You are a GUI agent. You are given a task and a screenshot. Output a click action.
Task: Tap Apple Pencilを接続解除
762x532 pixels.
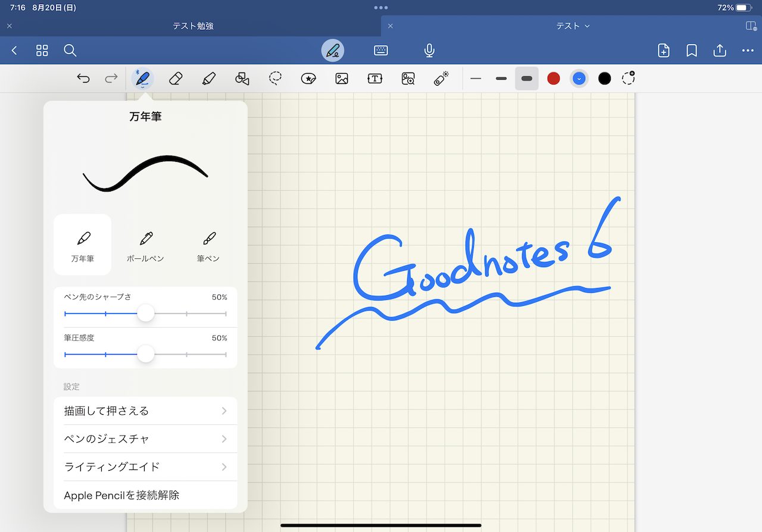click(146, 495)
